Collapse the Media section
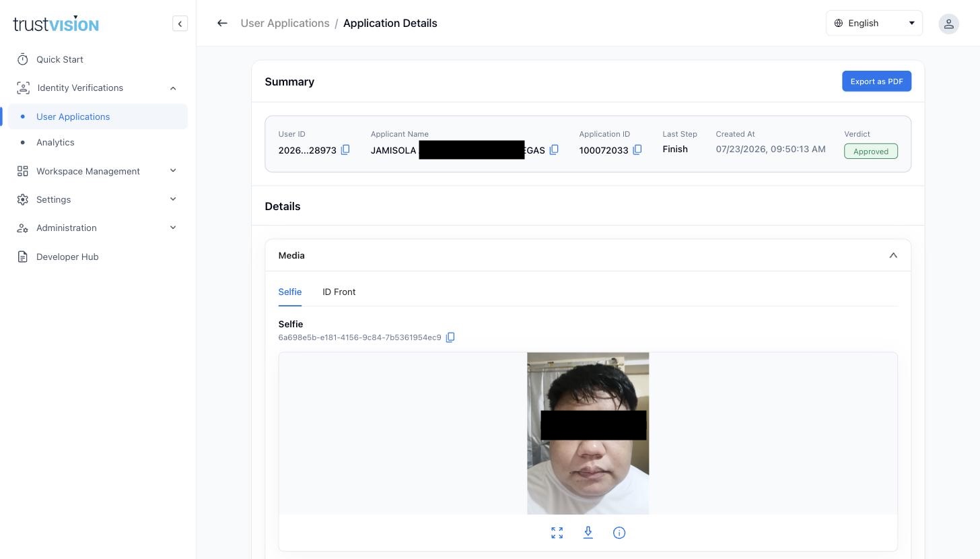 click(x=893, y=255)
